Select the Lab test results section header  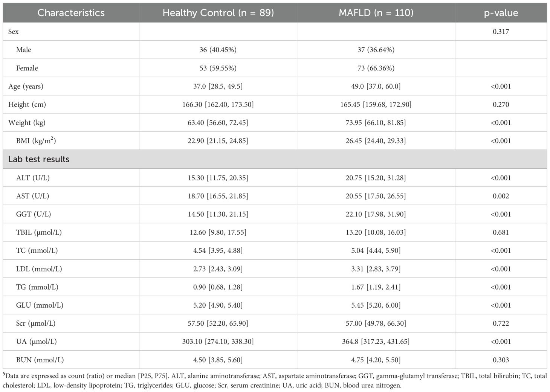pyautogui.click(x=39, y=159)
